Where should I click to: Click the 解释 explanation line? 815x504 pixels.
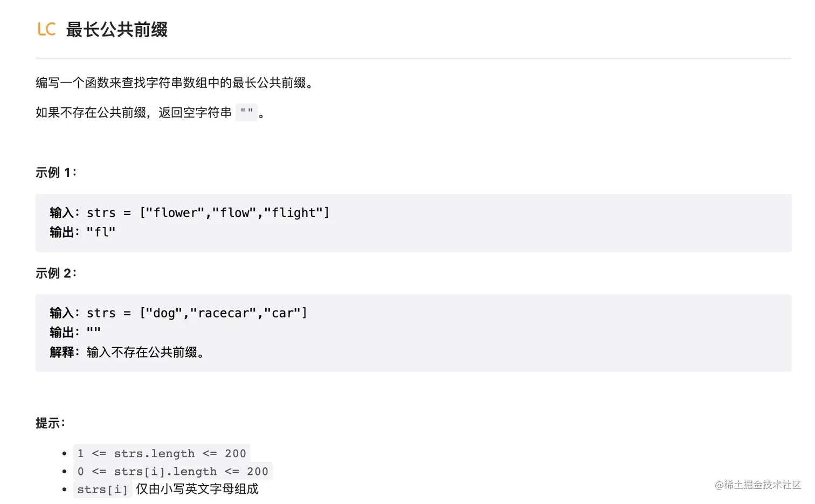pyautogui.click(x=127, y=352)
